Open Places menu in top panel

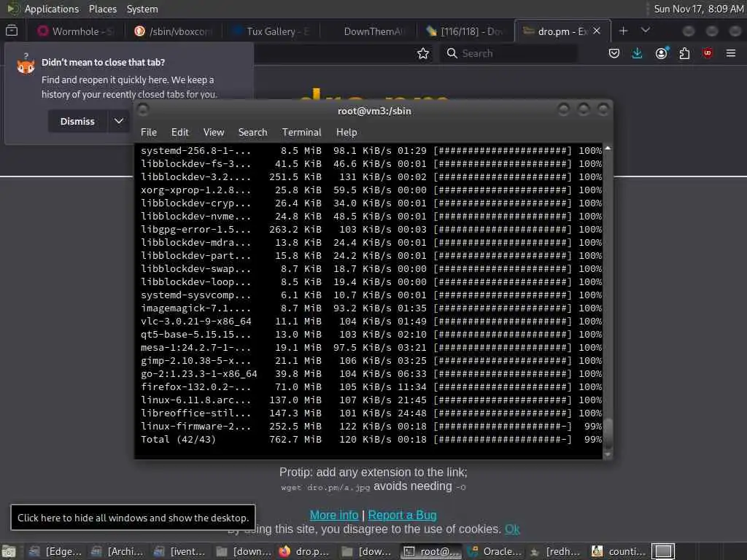[x=103, y=9]
